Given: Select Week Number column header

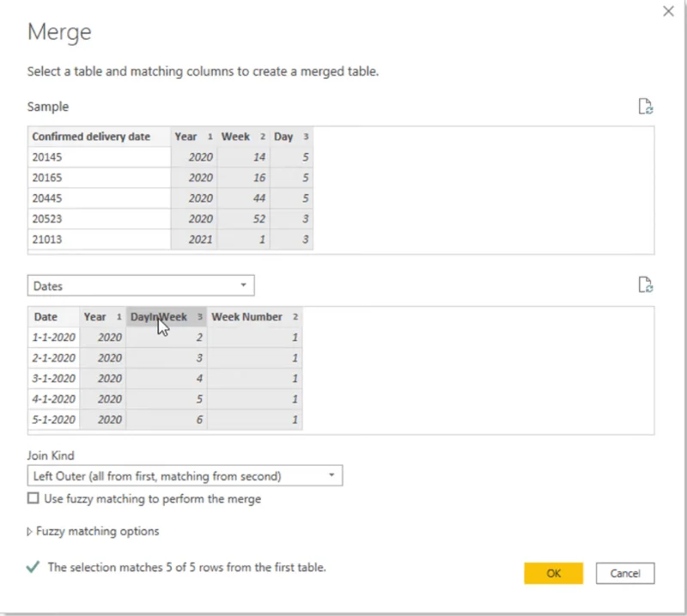Looking at the screenshot, I should pos(254,316).
